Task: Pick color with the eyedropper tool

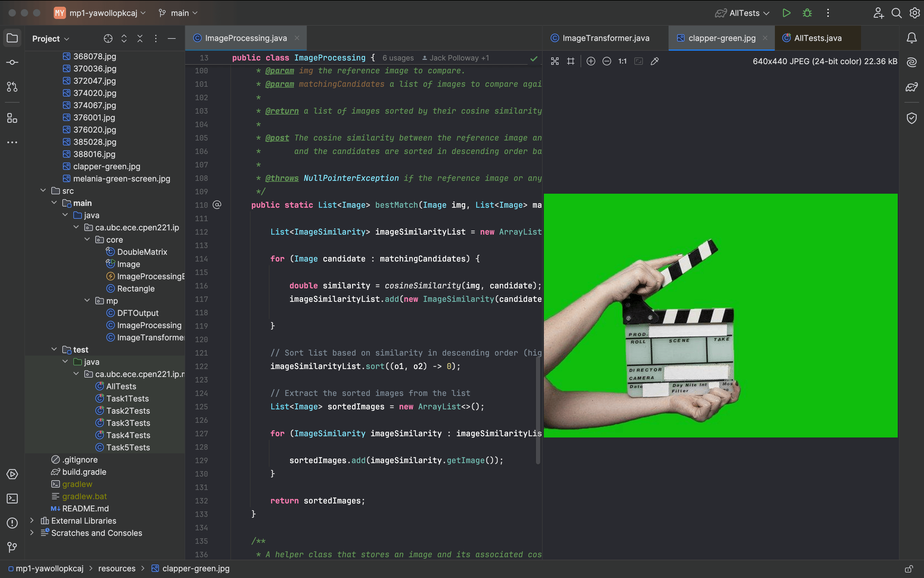Action: 654,61
